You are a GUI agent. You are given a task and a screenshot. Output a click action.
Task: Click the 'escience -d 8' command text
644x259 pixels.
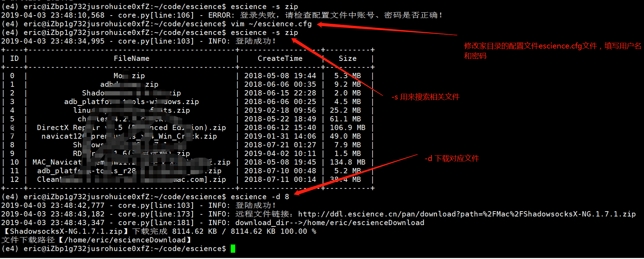(x=260, y=197)
